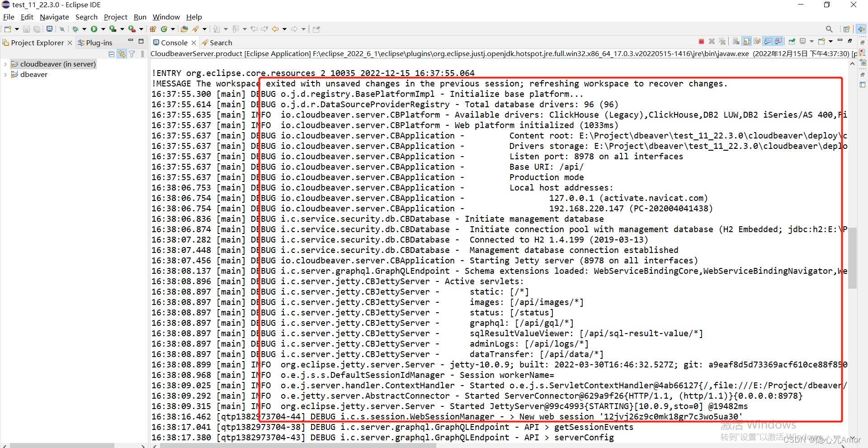Viewport: 868px width, 448px height.
Task: Click the Pin Console icon
Action: [x=792, y=42]
